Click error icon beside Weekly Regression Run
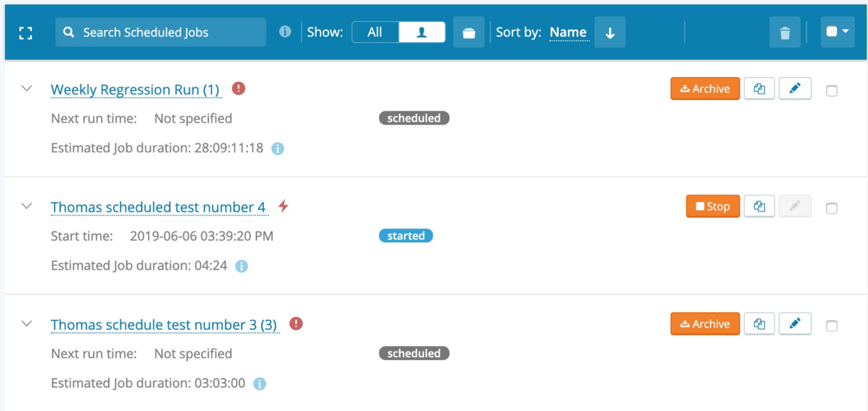Image resolution: width=868 pixels, height=411 pixels. pos(239,89)
